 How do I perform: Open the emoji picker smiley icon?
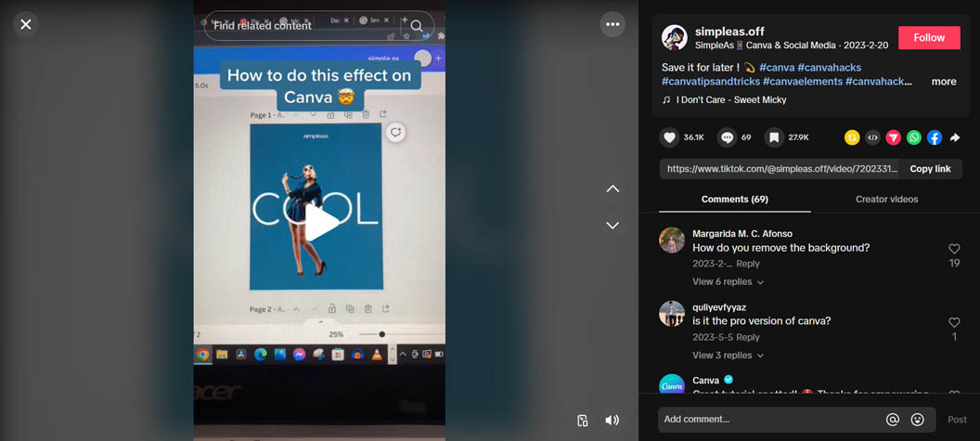(x=918, y=420)
